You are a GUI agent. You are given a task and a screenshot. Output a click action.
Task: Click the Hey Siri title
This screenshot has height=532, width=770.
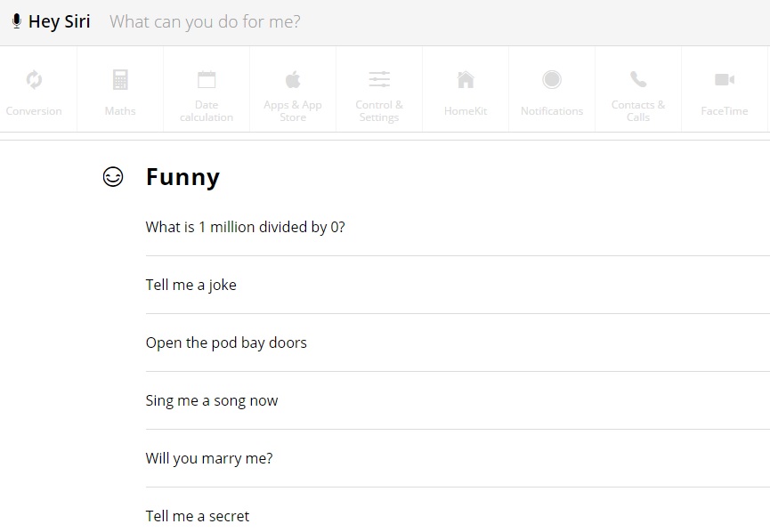click(x=60, y=22)
